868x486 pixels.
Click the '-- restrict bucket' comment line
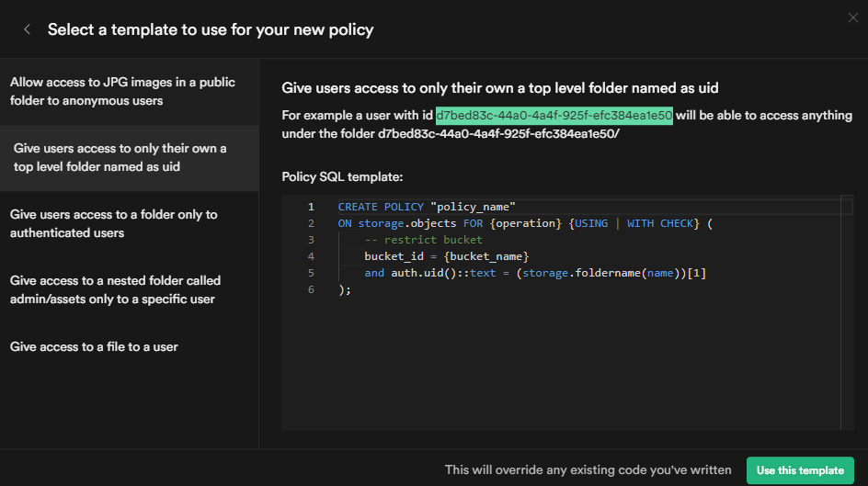(x=409, y=240)
